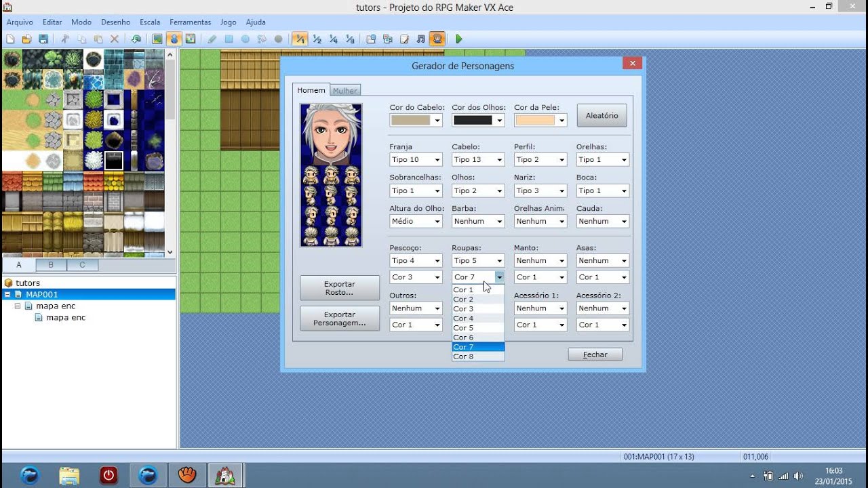
Task: Set map scale to 1/2
Action: (317, 39)
